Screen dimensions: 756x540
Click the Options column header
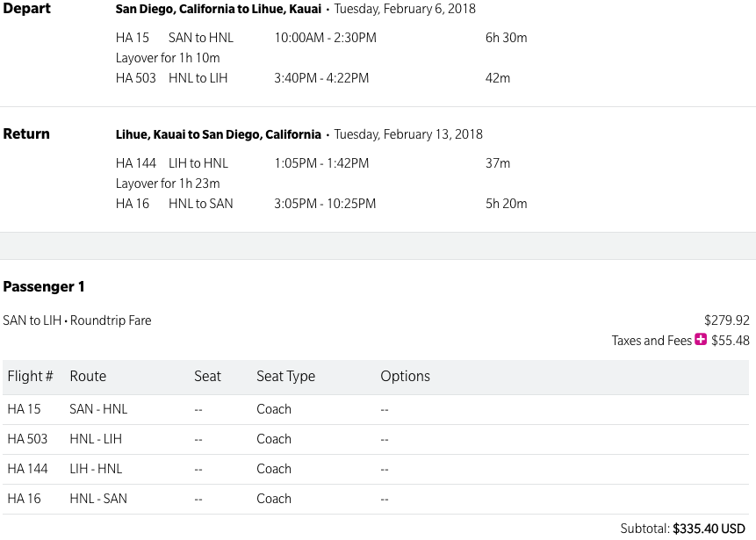(x=405, y=376)
